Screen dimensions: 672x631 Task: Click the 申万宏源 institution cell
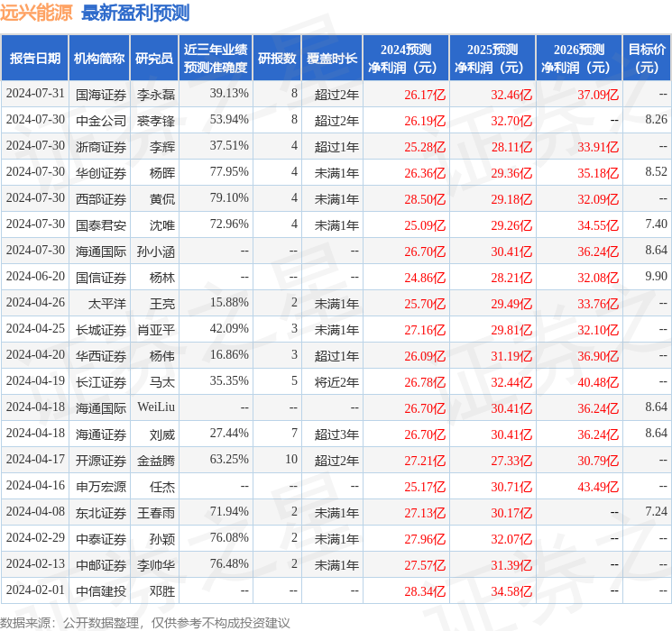pyautogui.click(x=101, y=486)
